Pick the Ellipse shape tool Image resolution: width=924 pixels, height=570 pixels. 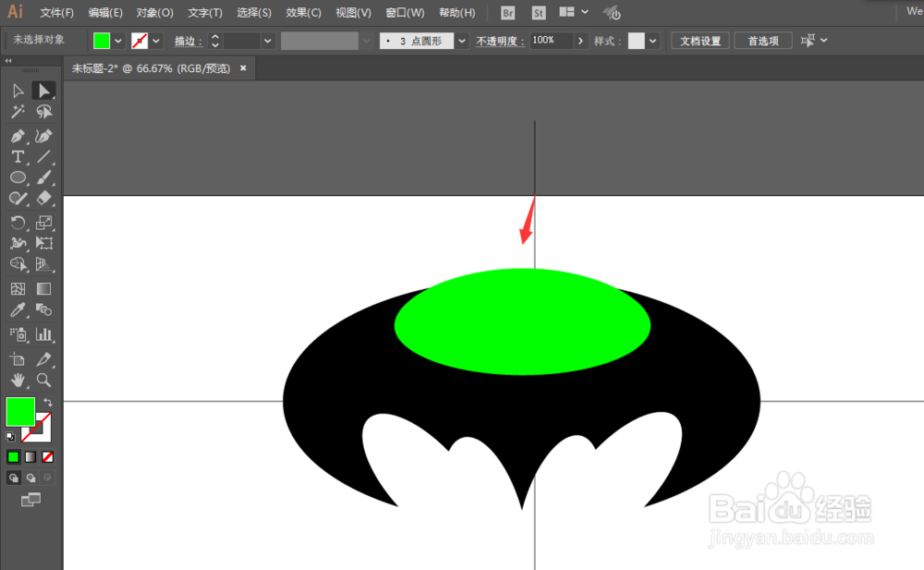[17, 177]
